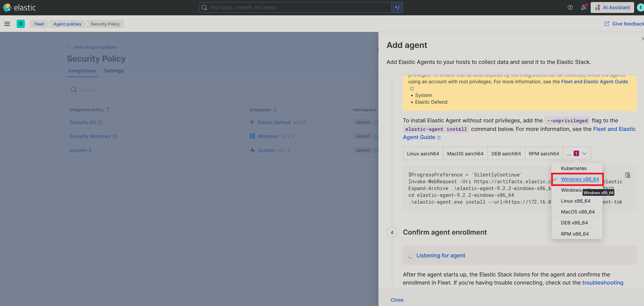
Task: Click the $ProgressPreference command line
Action: click(x=465, y=175)
